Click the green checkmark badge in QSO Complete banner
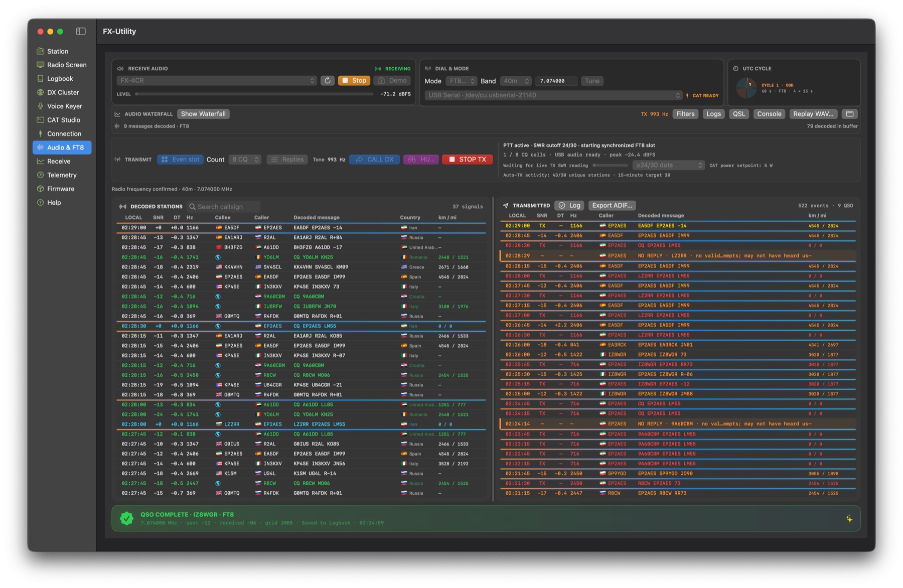Screen dimensions: 903x588 tap(127, 518)
